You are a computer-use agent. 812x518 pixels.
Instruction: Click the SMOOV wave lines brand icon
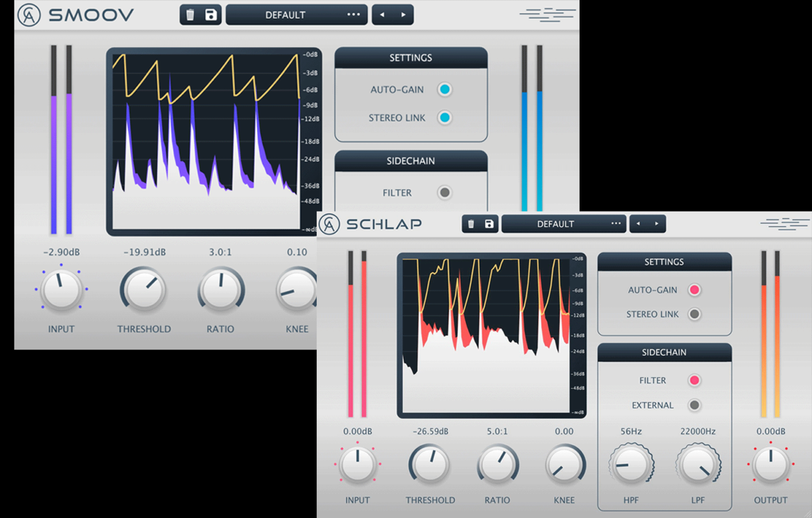pos(547,15)
